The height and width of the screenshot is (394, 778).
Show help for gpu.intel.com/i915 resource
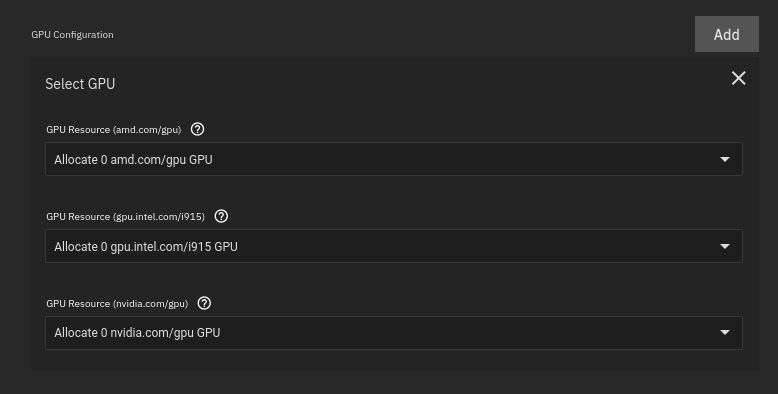[x=221, y=216]
